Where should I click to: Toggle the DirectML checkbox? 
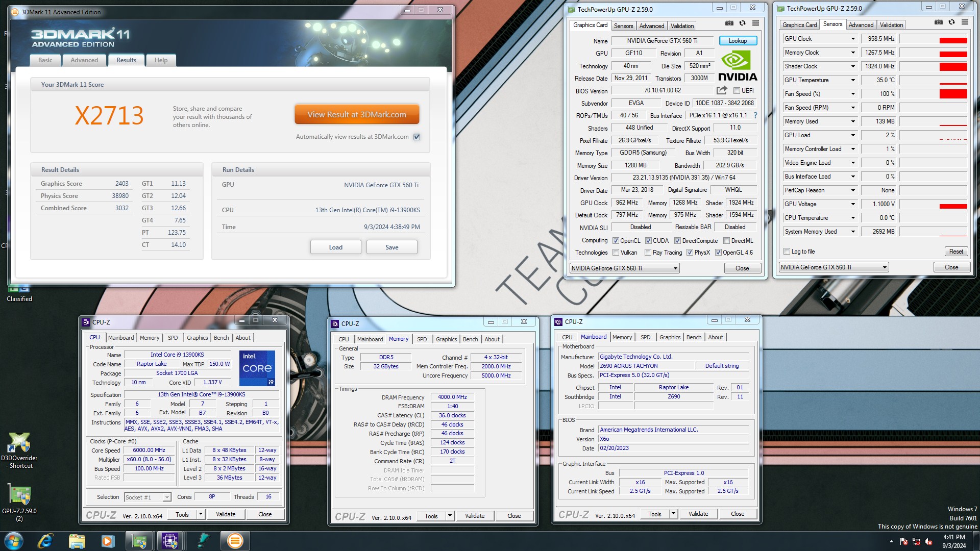click(726, 241)
